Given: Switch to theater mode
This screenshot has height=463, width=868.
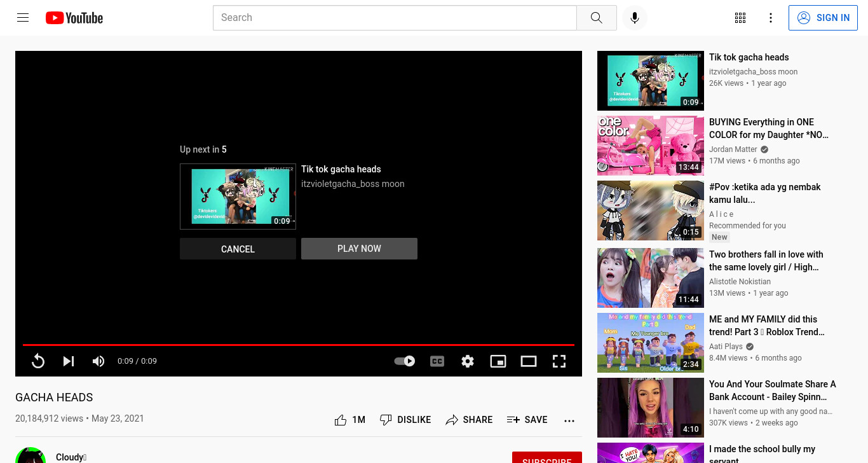Looking at the screenshot, I should (x=529, y=361).
